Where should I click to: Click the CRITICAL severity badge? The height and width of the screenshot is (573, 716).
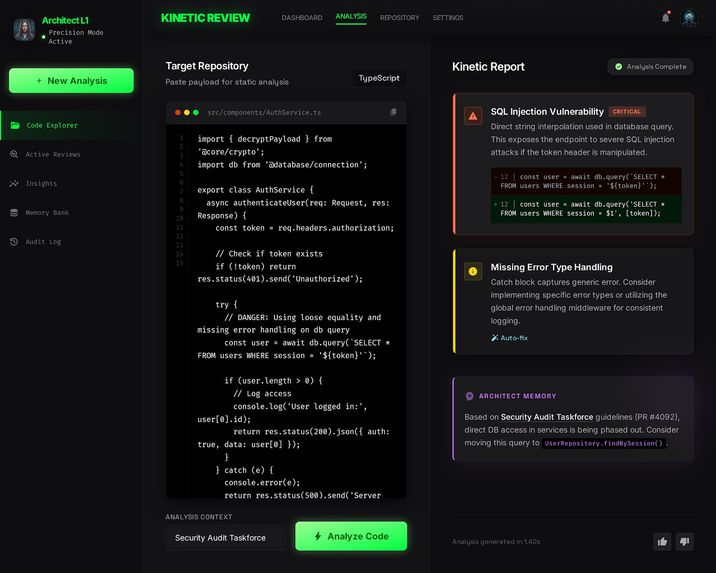point(626,111)
